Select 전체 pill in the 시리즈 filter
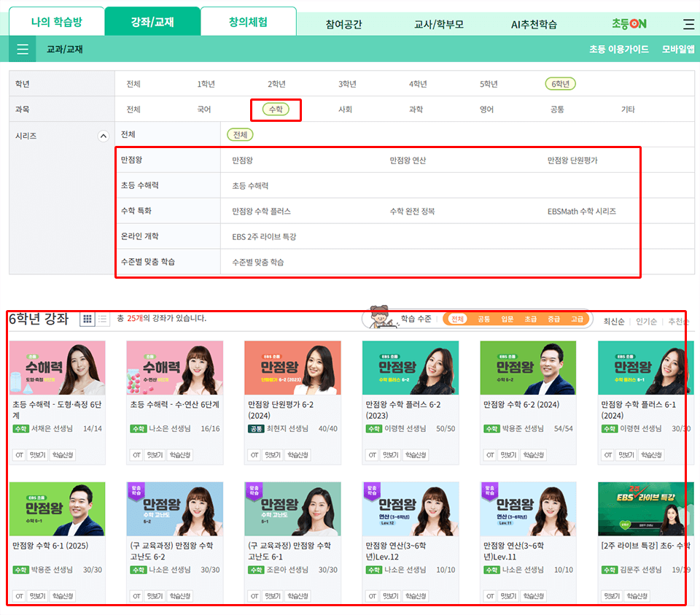The image size is (700, 615). tap(240, 135)
